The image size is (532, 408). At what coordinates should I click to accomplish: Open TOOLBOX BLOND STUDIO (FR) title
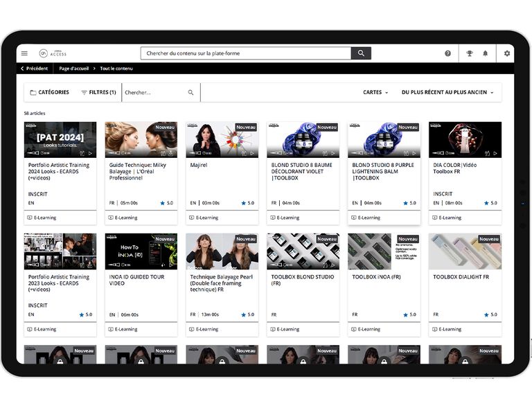(302, 280)
